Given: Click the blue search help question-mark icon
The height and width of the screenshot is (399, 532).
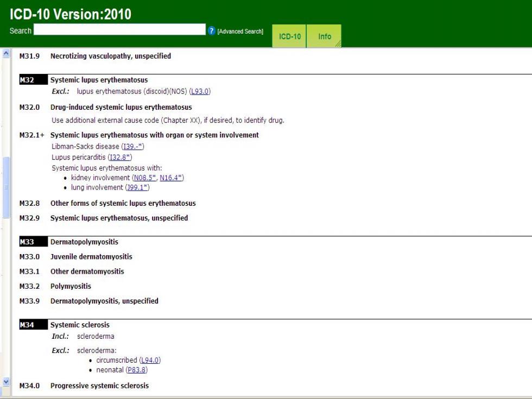Looking at the screenshot, I should click(211, 30).
